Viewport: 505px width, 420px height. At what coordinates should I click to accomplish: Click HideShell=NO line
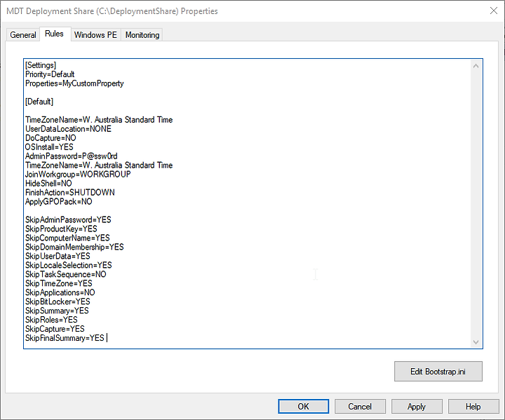point(48,184)
